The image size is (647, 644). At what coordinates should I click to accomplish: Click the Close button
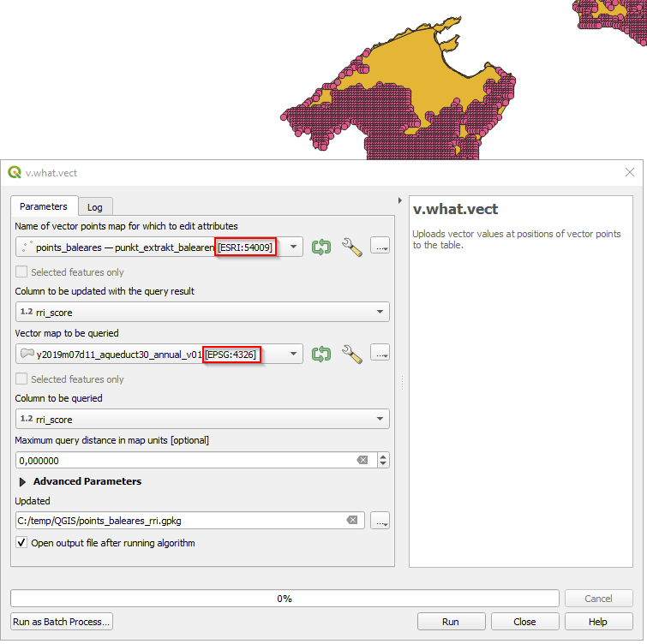click(x=524, y=622)
